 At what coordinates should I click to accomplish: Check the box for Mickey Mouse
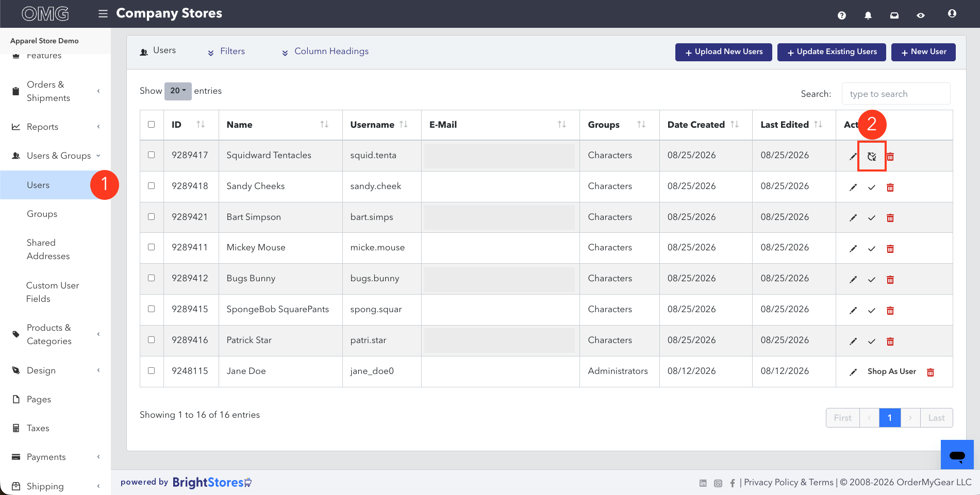coord(151,247)
